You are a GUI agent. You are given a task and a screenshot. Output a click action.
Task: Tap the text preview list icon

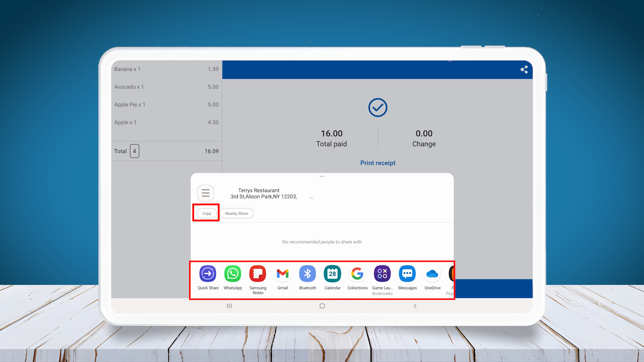pos(205,193)
